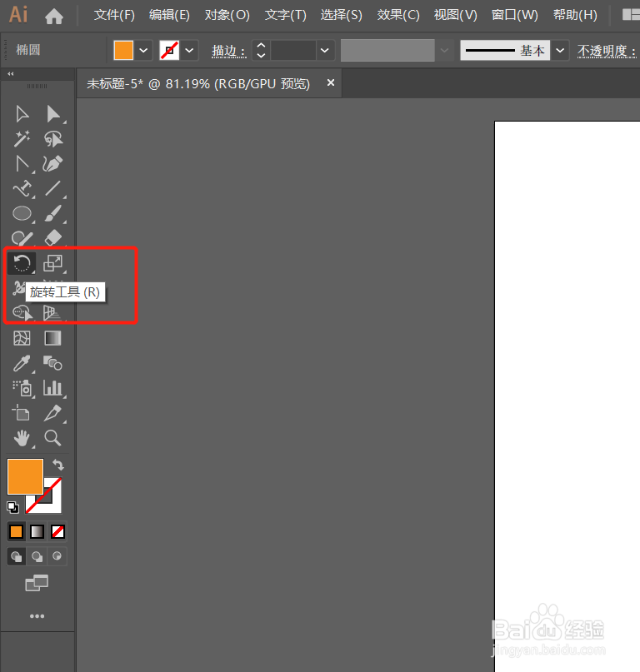This screenshot has height=672, width=640.
Task: Pick the Eyedropper tool
Action: tap(22, 363)
